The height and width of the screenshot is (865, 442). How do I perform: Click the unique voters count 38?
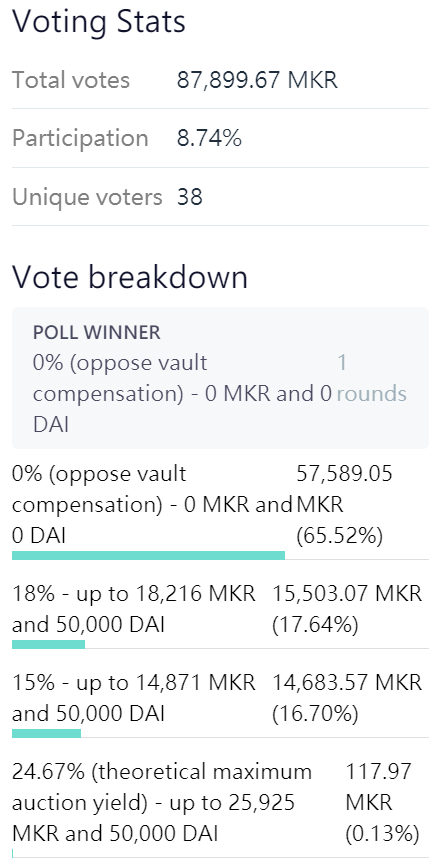point(190,196)
